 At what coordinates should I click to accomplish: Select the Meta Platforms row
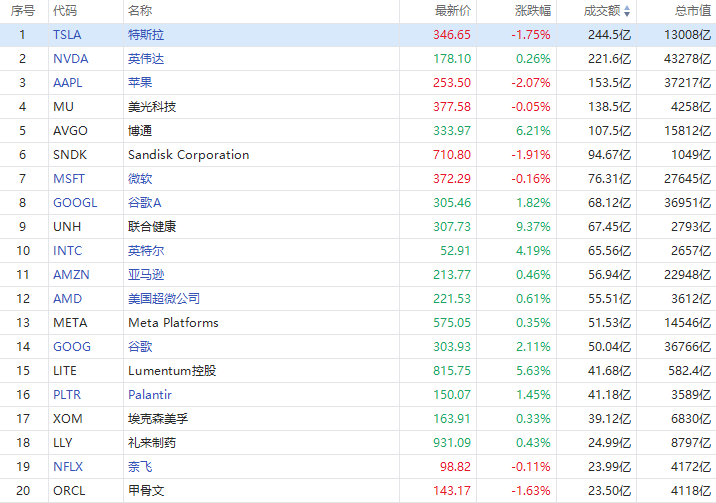point(358,323)
